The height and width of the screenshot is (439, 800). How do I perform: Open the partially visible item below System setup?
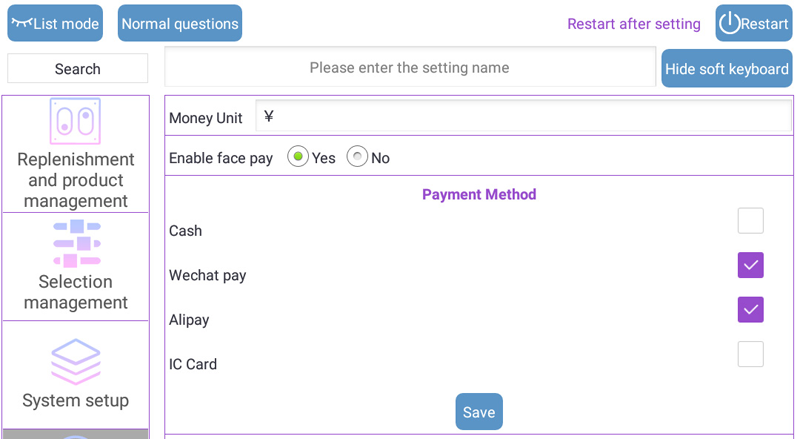click(x=76, y=434)
